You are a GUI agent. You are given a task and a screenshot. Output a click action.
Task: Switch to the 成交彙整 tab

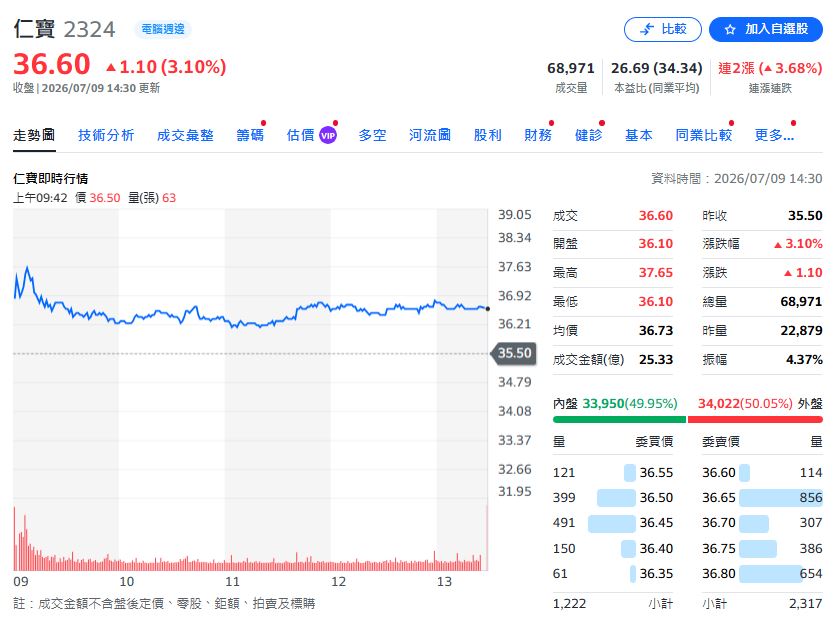click(x=185, y=135)
